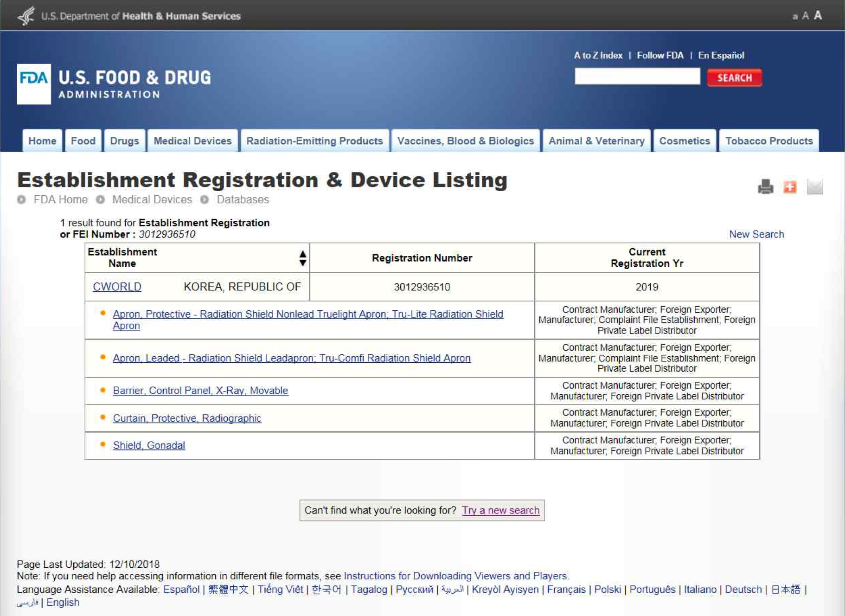Viewport: 845px width, 616px height.
Task: Select Polski language link
Action: tap(608, 589)
